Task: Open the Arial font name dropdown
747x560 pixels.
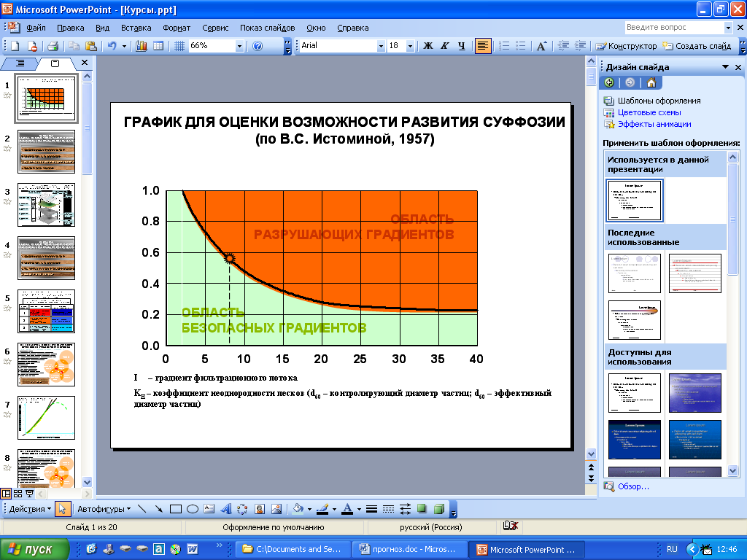Action: pos(381,46)
